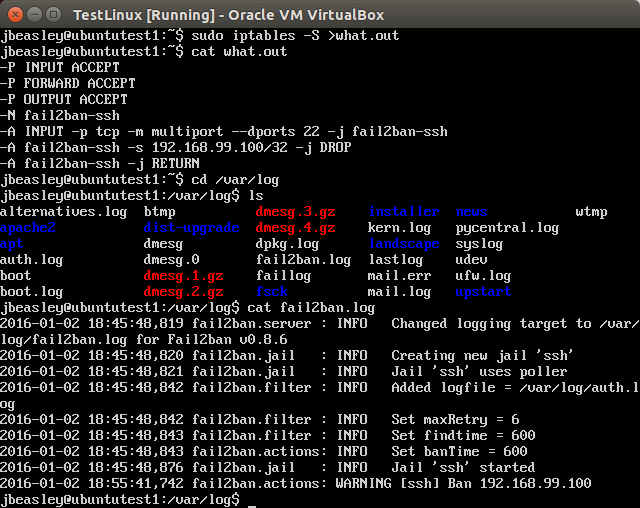Click the 'Changed logging target' log entry
The height and width of the screenshot is (508, 640).
[x=320, y=331]
